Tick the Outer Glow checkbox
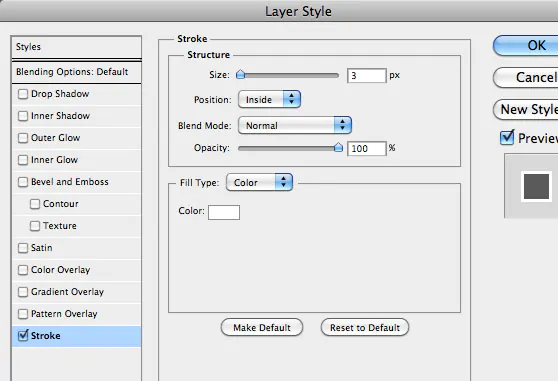Viewport: 558px width, 381px height. click(x=23, y=138)
